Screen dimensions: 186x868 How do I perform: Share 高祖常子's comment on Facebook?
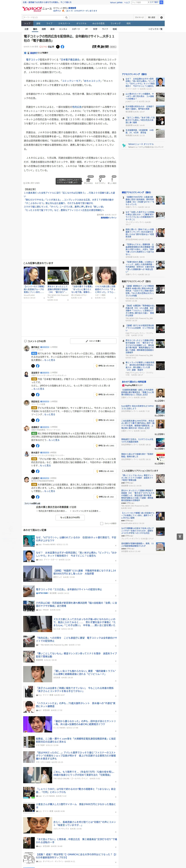38,395
